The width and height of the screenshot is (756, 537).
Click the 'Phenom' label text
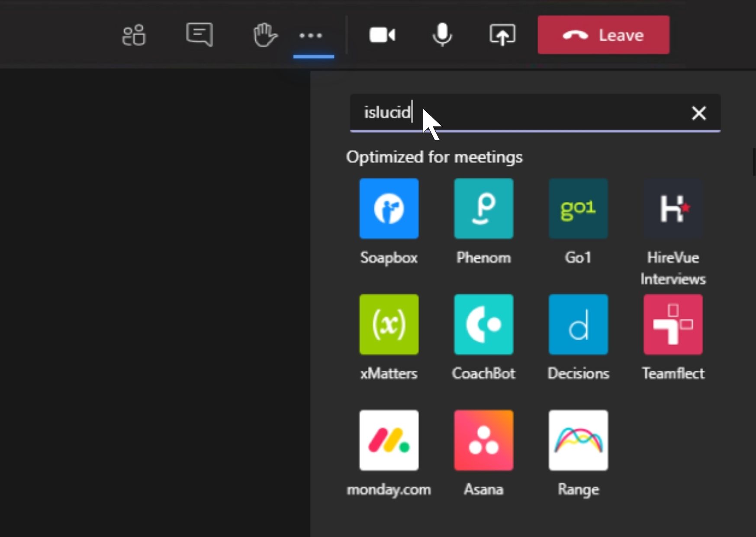coord(484,258)
